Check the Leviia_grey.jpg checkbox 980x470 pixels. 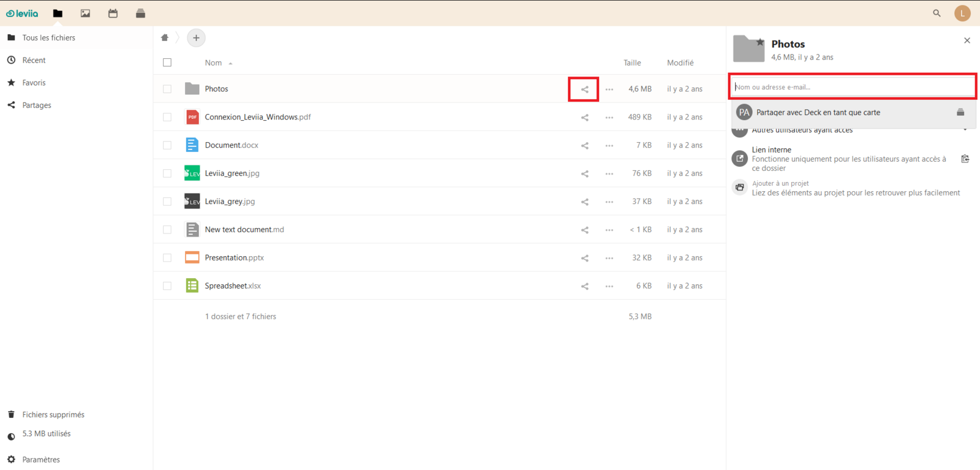pyautogui.click(x=167, y=202)
